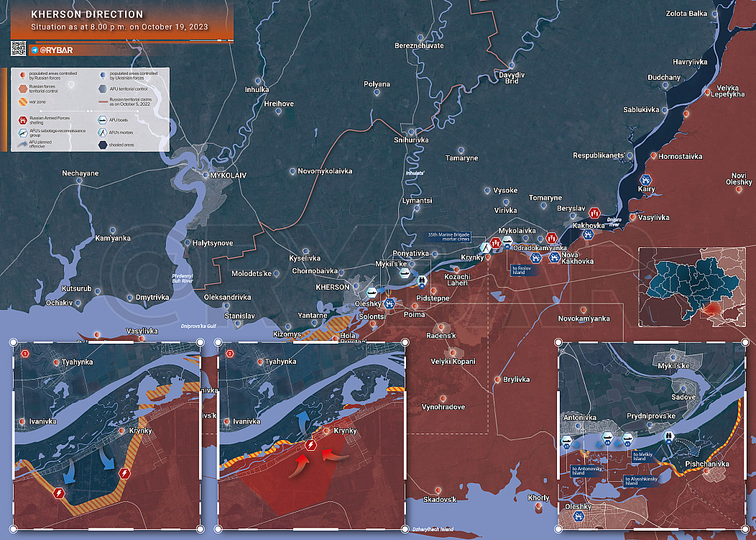This screenshot has width=756, height=540.
Task: Click the shoaled areas hexagon in the legend
Action: (103, 145)
